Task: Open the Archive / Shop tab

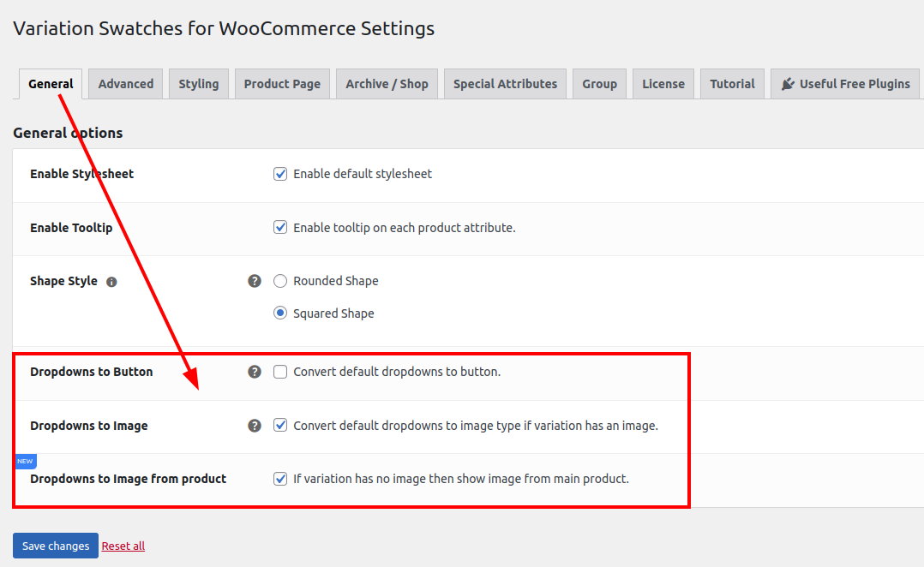Action: click(x=387, y=84)
